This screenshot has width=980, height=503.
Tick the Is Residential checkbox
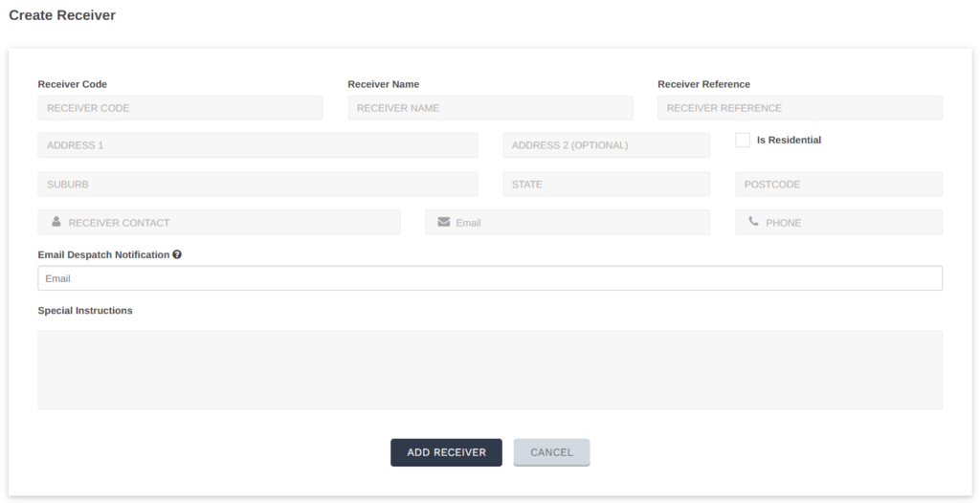743,140
